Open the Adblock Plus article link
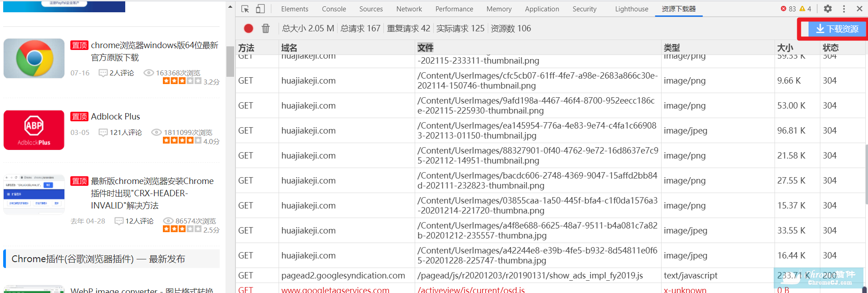 [116, 116]
